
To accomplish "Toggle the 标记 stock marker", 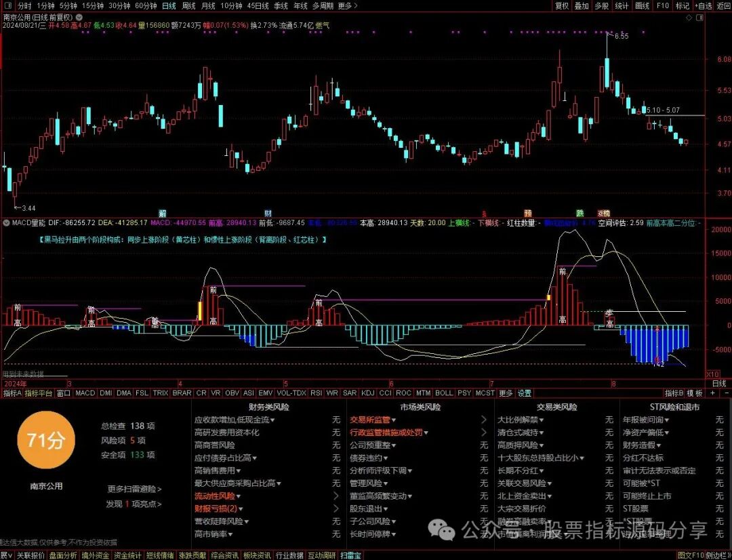I will pyautogui.click(x=683, y=5).
